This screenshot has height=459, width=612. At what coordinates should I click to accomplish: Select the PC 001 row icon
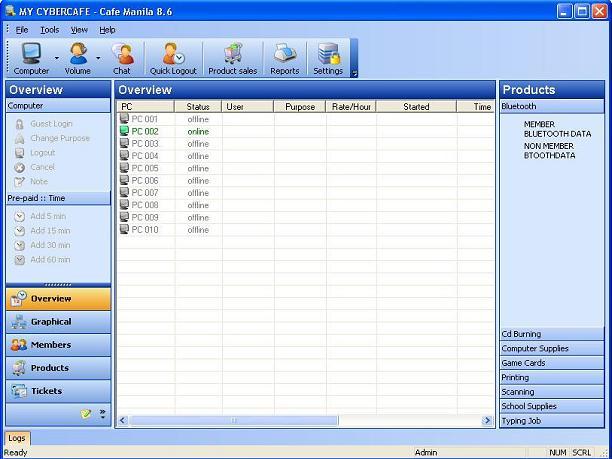click(x=124, y=119)
